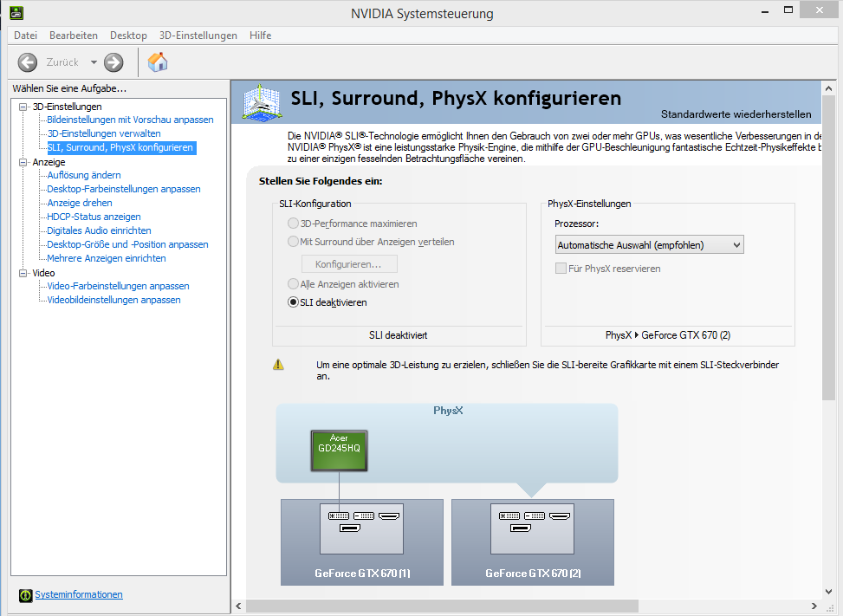This screenshot has height=616, width=843.
Task: Maximize the NVIDIA Systemsteuerung window
Action: pyautogui.click(x=788, y=10)
